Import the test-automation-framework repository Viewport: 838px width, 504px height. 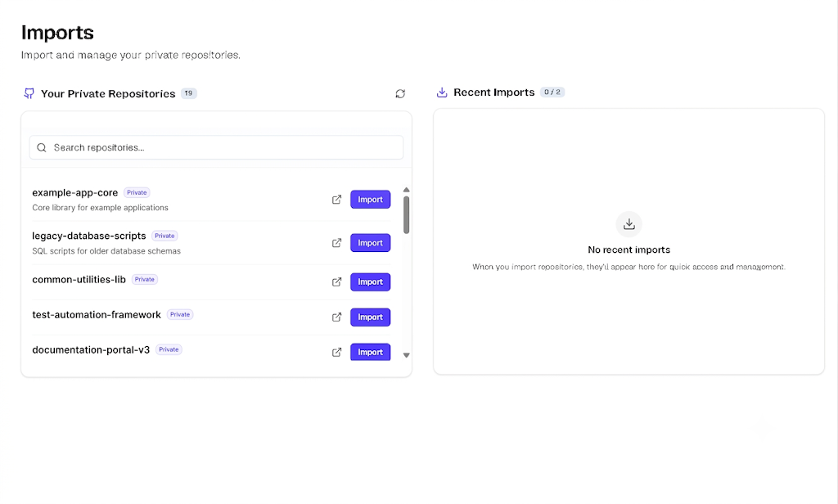pyautogui.click(x=371, y=317)
